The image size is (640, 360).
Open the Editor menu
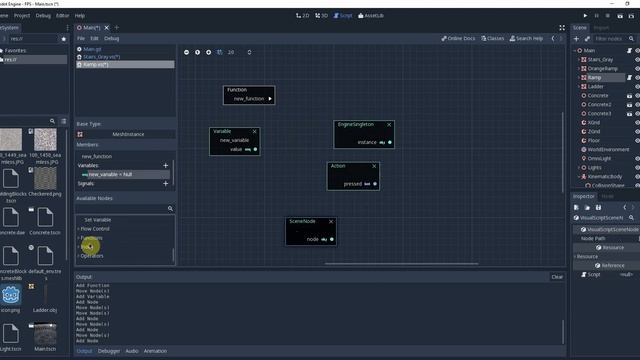(62, 16)
